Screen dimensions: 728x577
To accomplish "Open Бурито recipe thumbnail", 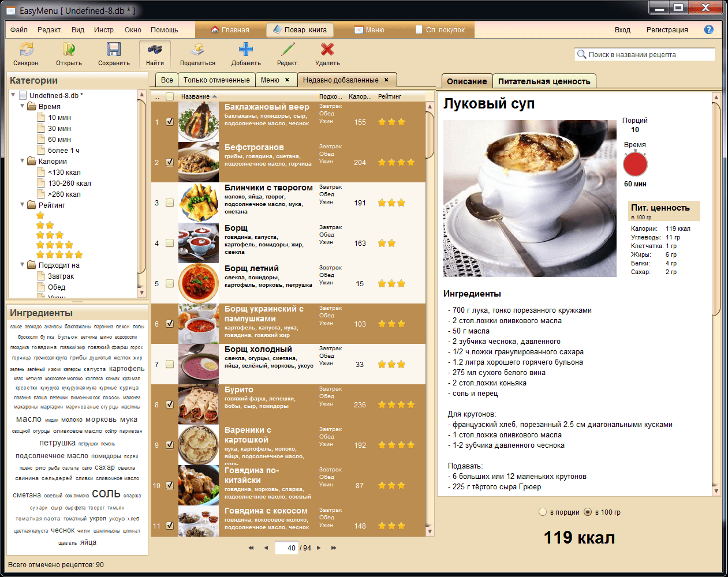I will pyautogui.click(x=199, y=404).
